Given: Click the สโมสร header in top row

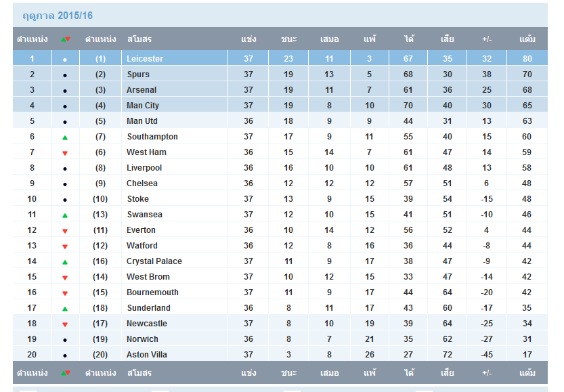Looking at the screenshot, I should [x=139, y=39].
